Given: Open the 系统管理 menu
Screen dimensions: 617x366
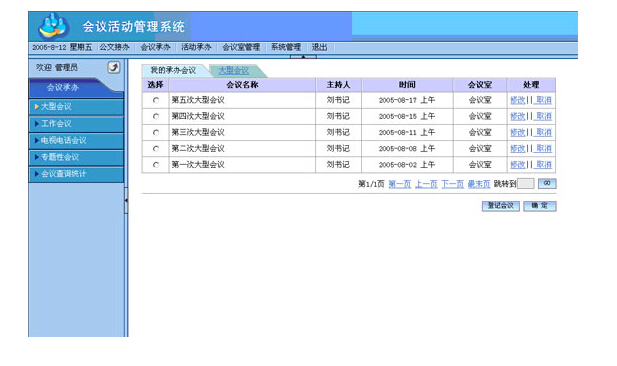Looking at the screenshot, I should [x=286, y=47].
